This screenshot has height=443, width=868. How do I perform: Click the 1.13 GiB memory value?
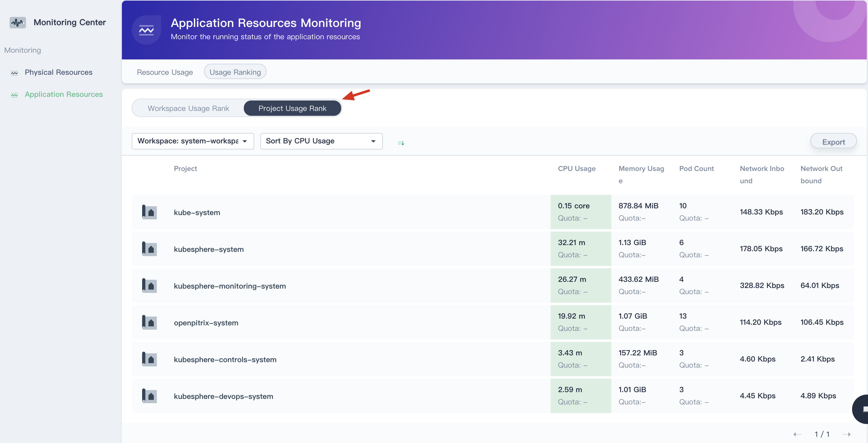tap(632, 242)
